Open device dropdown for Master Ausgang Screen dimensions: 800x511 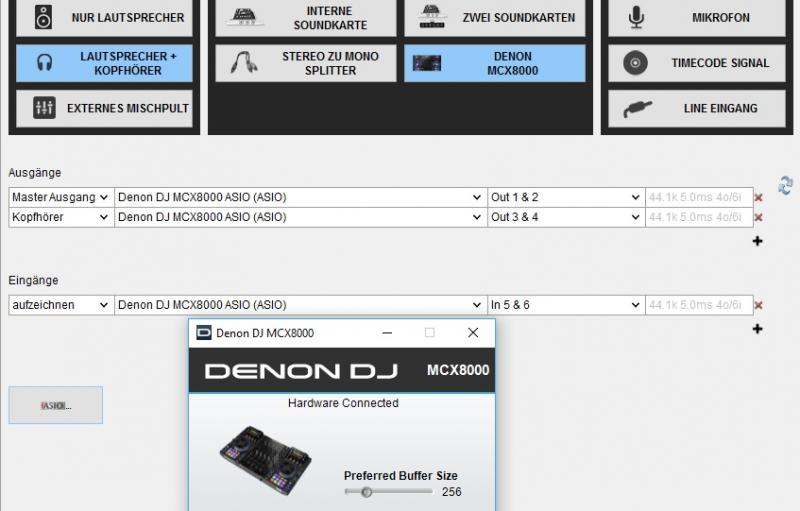[301, 197]
